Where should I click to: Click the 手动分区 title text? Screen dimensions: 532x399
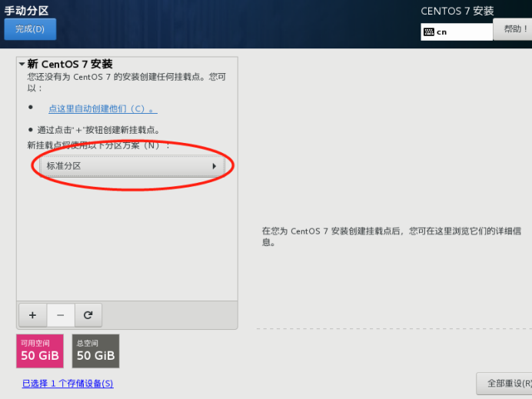click(x=26, y=11)
